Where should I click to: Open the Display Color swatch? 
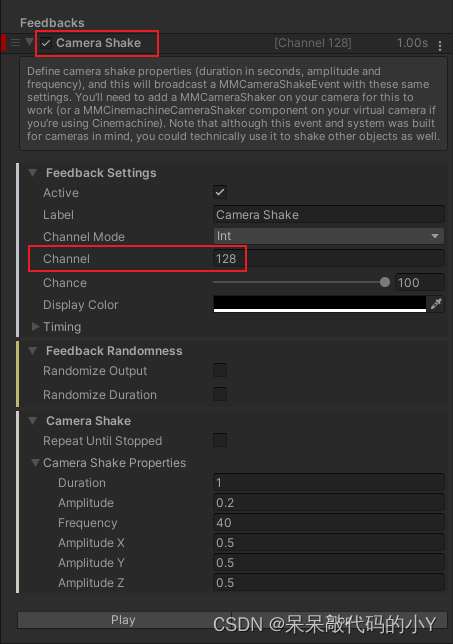click(320, 304)
